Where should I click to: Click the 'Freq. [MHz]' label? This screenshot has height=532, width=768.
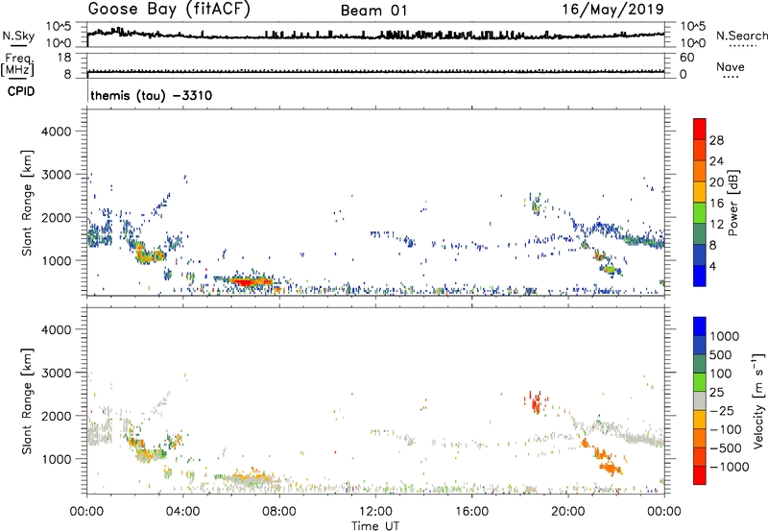18,65
